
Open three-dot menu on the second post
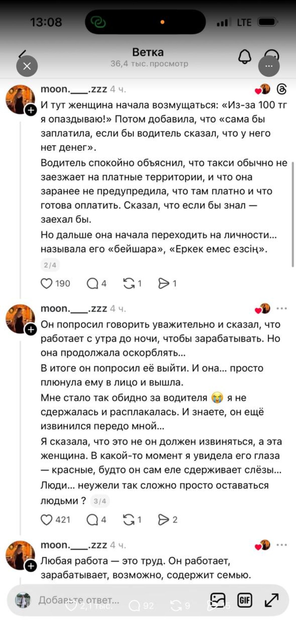click(282, 309)
